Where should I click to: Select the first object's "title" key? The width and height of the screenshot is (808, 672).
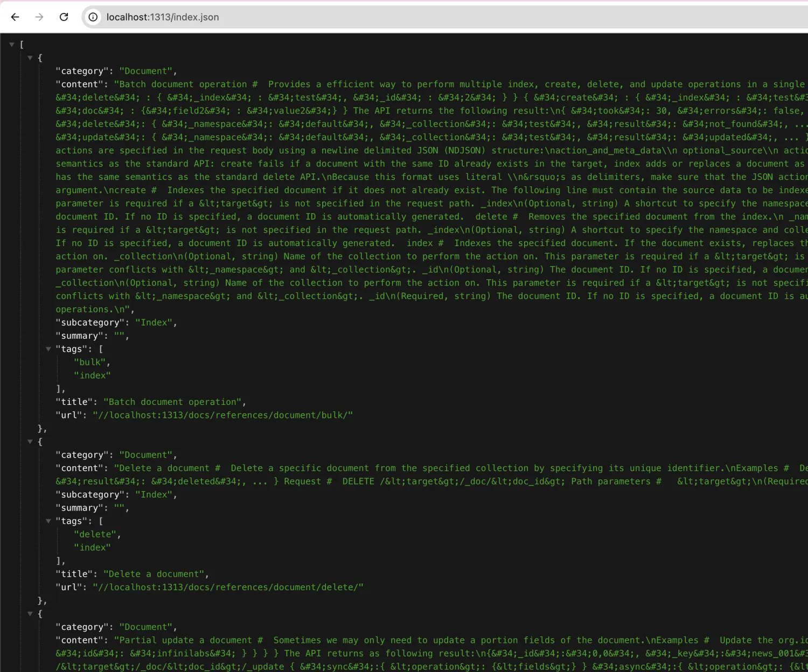pos(74,402)
